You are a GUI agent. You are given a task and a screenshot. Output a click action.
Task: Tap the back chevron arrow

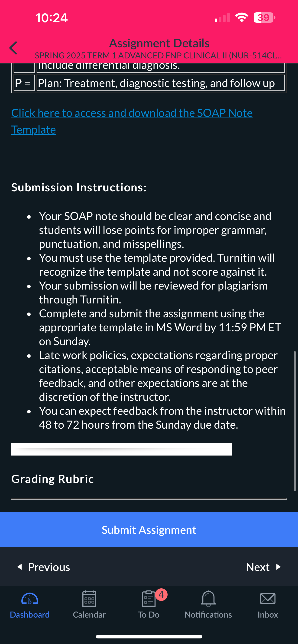coord(13,48)
